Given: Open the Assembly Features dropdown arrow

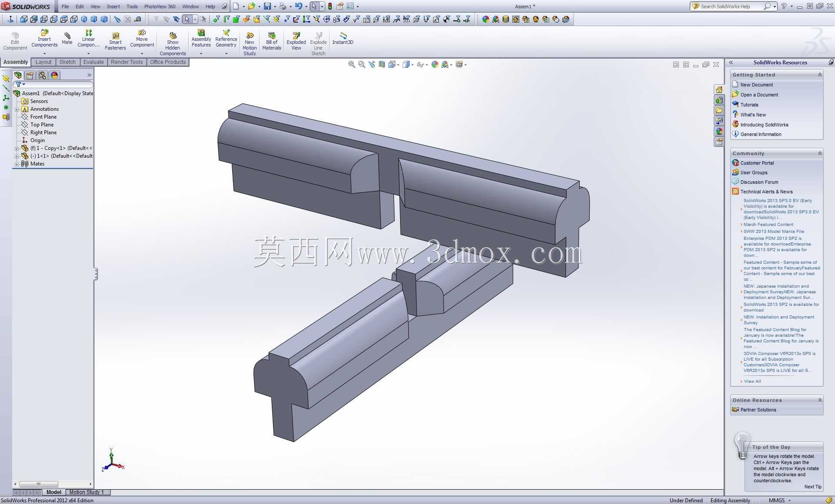Looking at the screenshot, I should pyautogui.click(x=201, y=54).
